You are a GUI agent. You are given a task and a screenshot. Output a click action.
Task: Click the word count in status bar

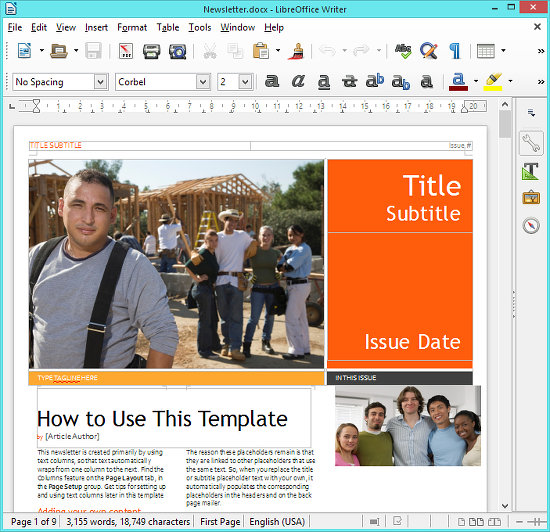click(128, 522)
